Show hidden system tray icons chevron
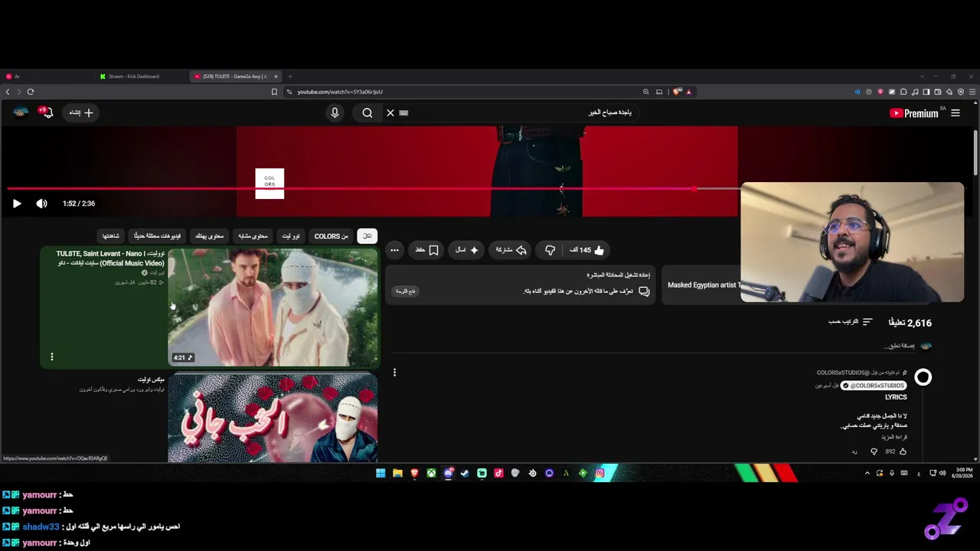This screenshot has height=551, width=980. click(x=867, y=473)
